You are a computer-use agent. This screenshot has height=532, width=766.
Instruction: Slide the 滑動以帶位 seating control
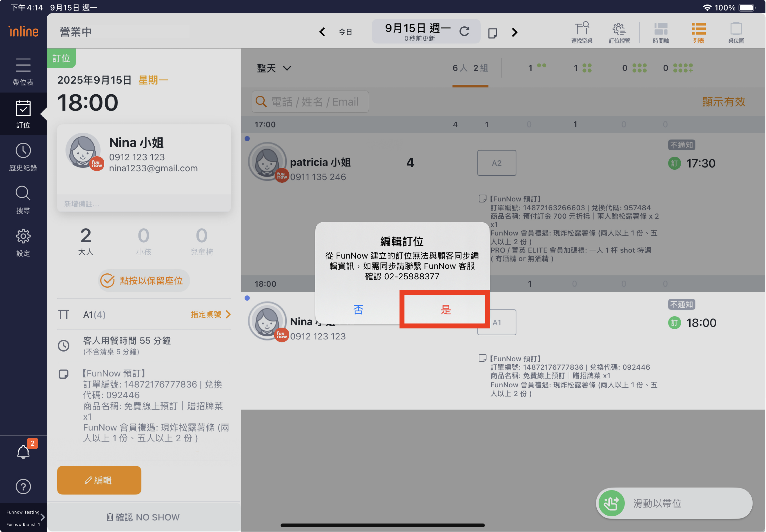tap(611, 503)
